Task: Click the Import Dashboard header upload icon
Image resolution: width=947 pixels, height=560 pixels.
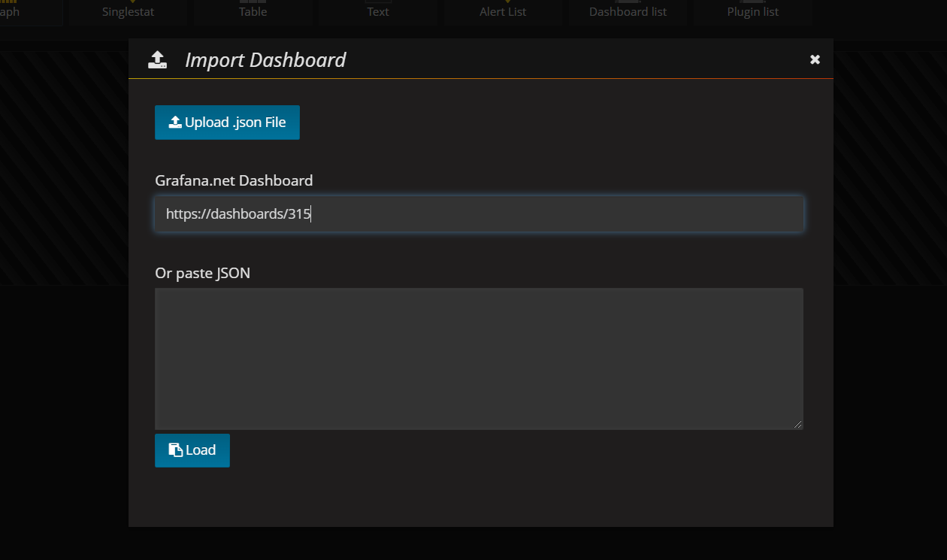Action: pyautogui.click(x=157, y=59)
